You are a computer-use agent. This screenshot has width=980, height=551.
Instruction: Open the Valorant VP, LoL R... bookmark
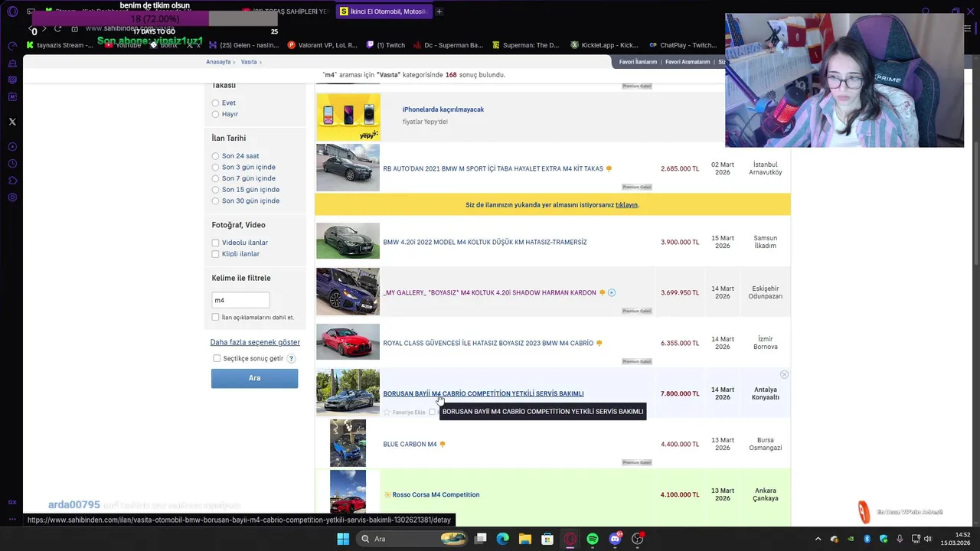[x=322, y=45]
